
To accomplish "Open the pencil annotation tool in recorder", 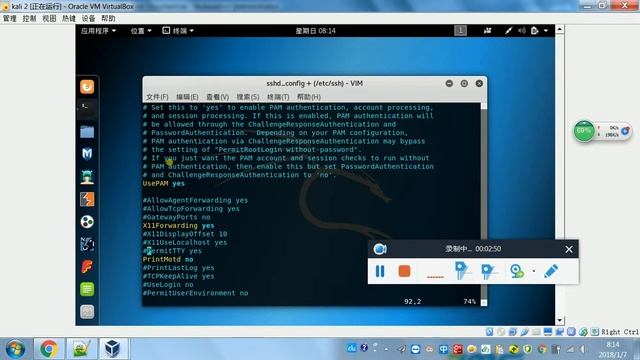I will point(551,271).
